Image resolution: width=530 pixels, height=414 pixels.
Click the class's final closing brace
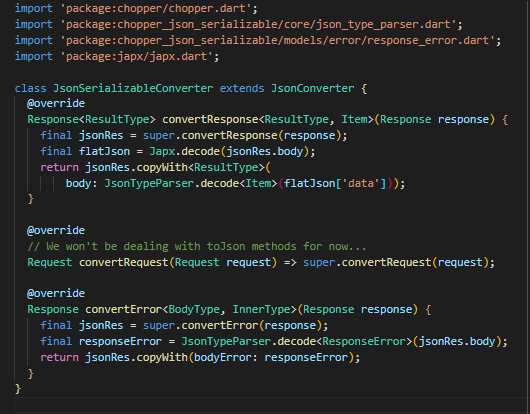coord(18,389)
